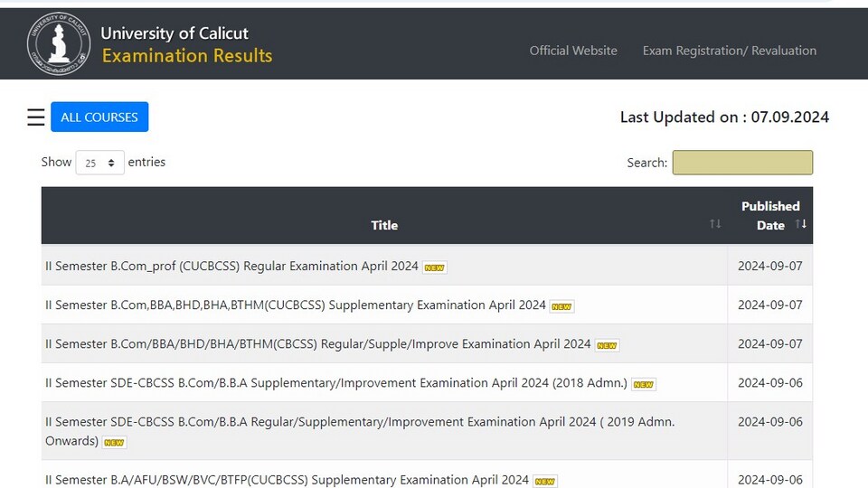Open II Semester B.Com_prof Regular Examination result
The width and height of the screenshot is (868, 488).
click(x=231, y=266)
